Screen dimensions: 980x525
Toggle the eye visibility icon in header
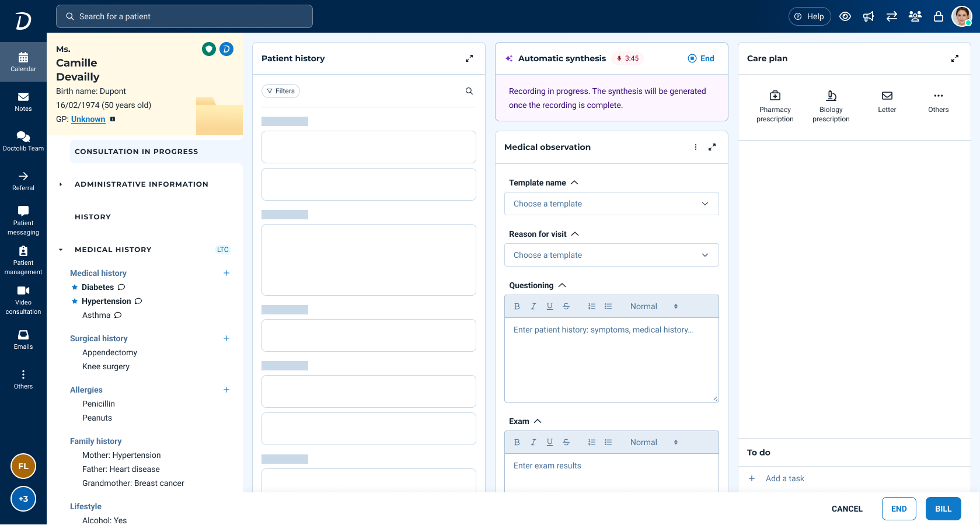pyautogui.click(x=845, y=16)
